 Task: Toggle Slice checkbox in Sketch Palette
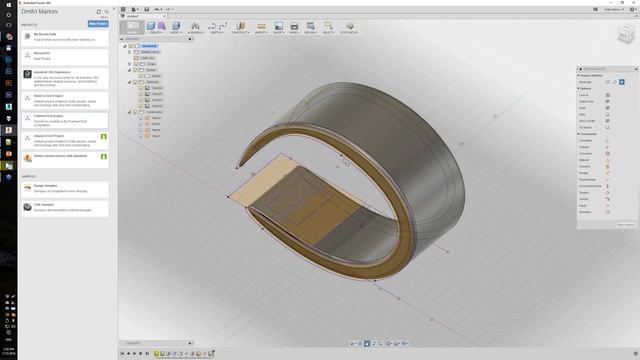click(x=607, y=114)
